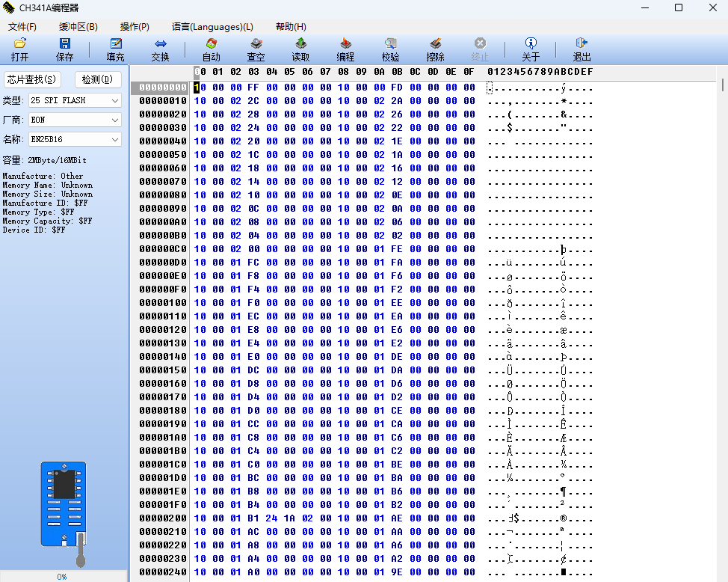This screenshot has width=728, height=582.
Task: Click the Memory Size: Unknown line
Action: [x=47, y=194]
